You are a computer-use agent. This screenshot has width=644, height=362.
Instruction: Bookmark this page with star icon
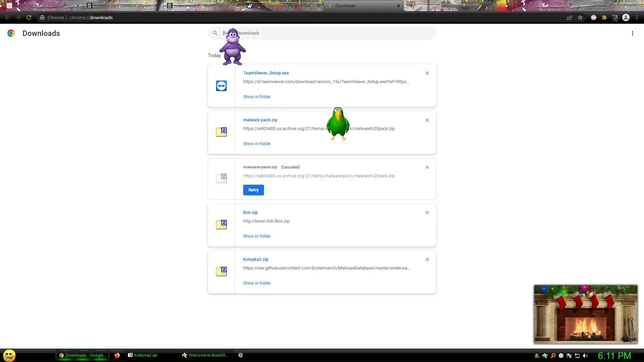[x=580, y=17]
